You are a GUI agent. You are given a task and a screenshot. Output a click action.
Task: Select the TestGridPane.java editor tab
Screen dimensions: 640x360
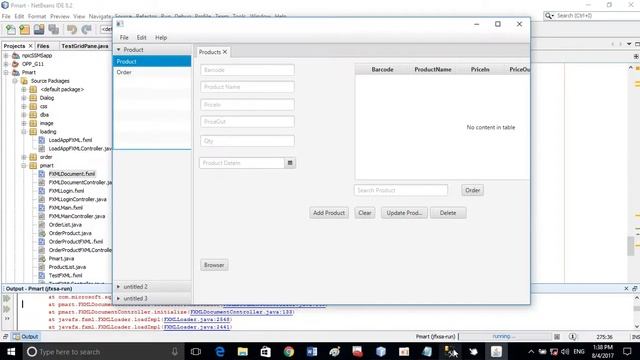(x=85, y=46)
